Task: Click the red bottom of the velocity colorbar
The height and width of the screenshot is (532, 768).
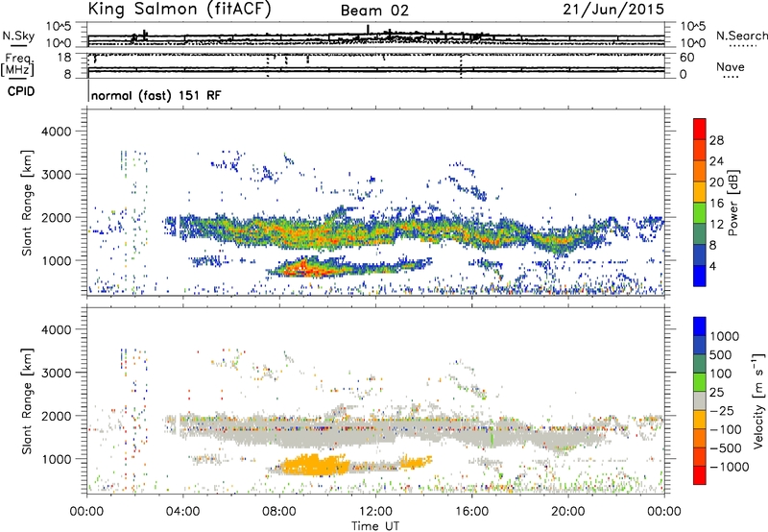Action: tap(700, 475)
